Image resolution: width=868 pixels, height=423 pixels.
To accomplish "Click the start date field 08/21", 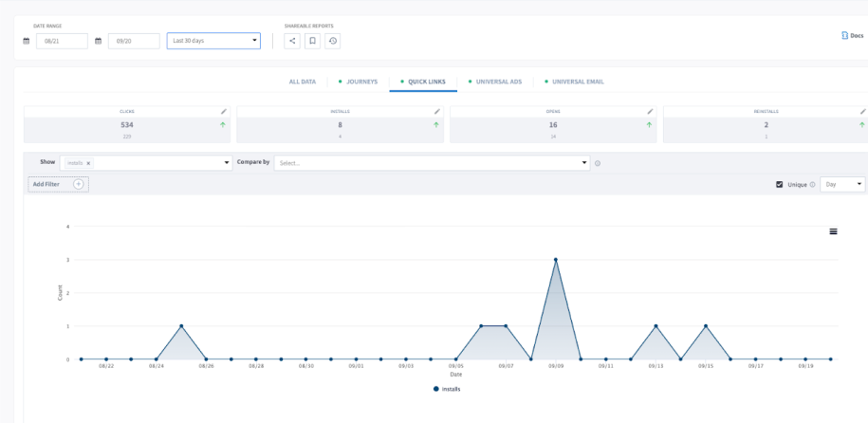I will tap(61, 41).
